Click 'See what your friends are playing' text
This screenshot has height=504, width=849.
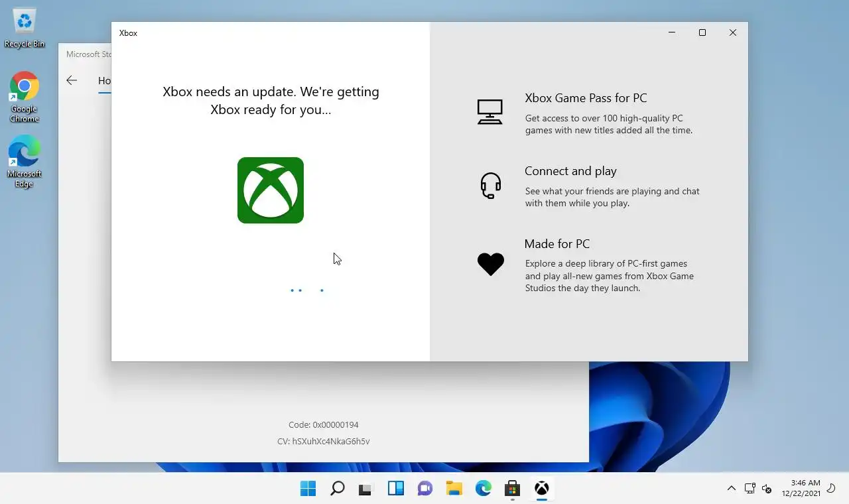612,198
